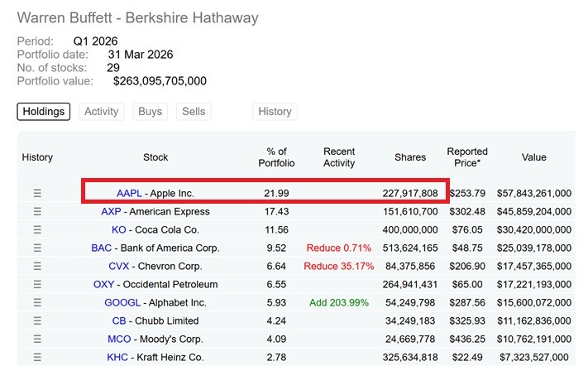Select Bank of America price $48.75
Screen dimensions: 588x366
pos(467,248)
